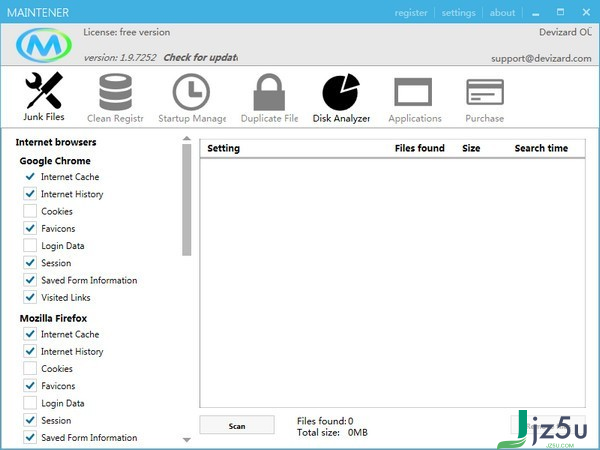Open the Startup Manager clock icon
600x450 pixels.
coord(191,92)
